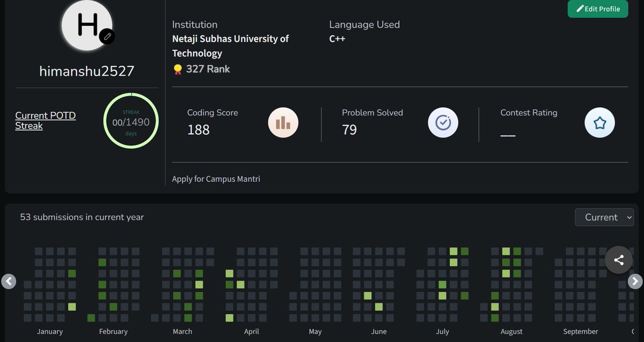Image resolution: width=644 pixels, height=342 pixels.
Task: Click the 327 Rank text
Action: pos(208,69)
